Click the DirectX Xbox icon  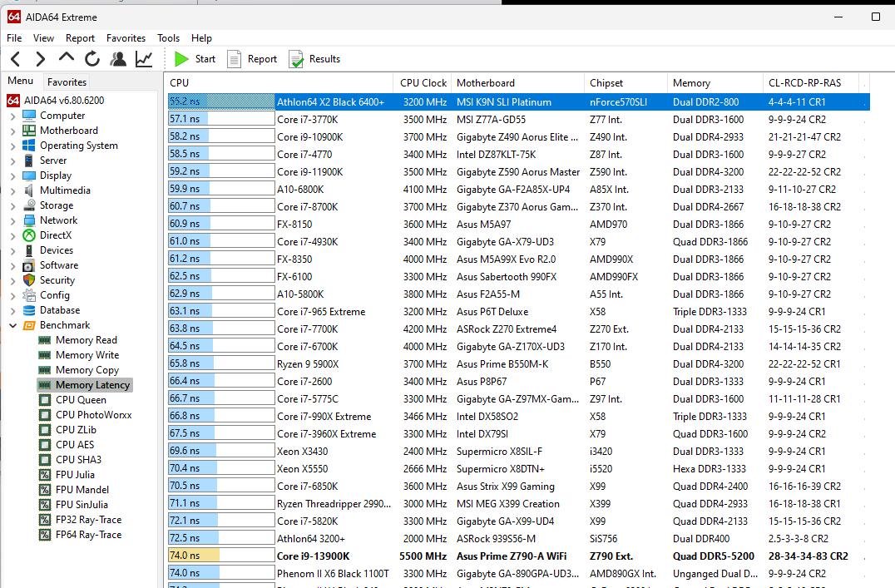coord(29,235)
